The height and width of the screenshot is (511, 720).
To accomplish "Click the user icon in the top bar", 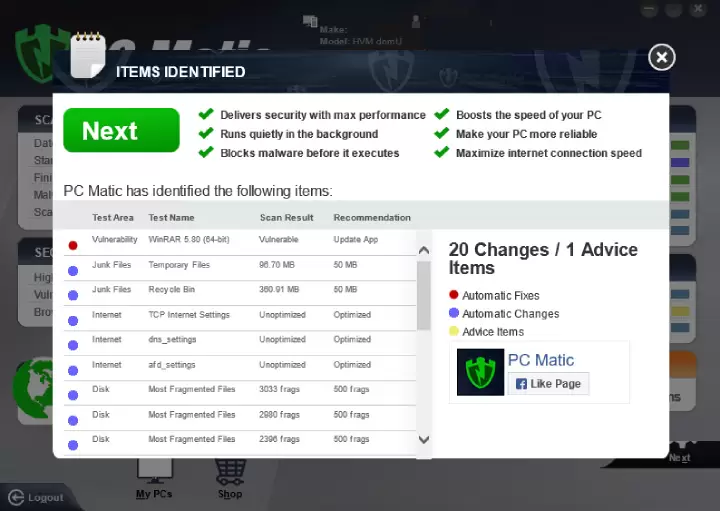I will click(x=416, y=21).
